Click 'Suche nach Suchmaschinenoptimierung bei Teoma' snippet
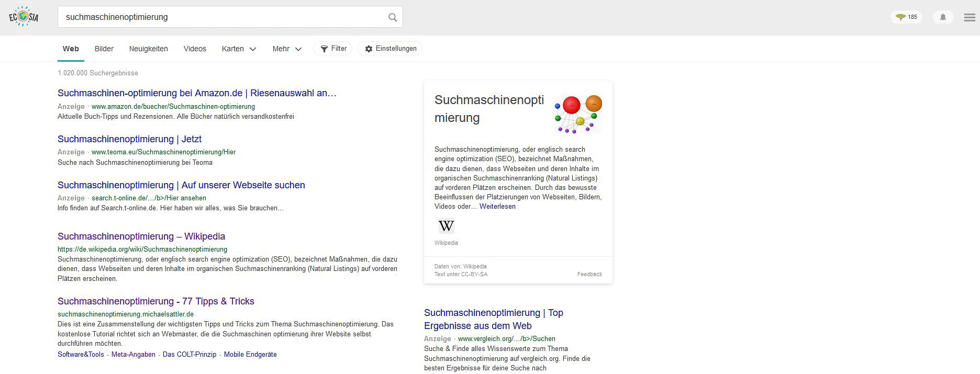The height and width of the screenshot is (374, 980). point(135,163)
